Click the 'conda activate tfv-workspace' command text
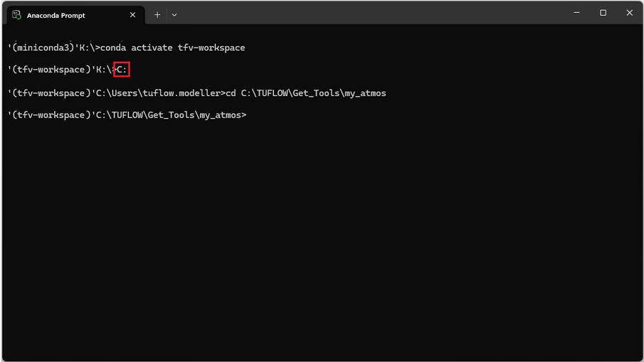 click(x=172, y=48)
